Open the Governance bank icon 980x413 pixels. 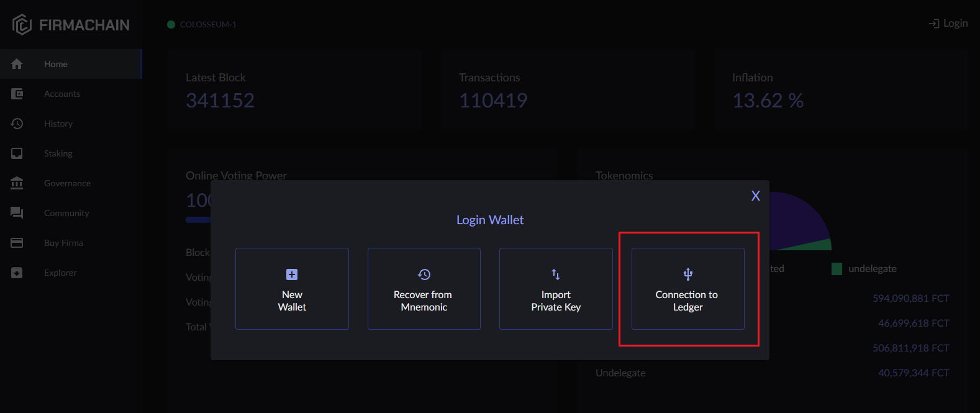click(17, 183)
